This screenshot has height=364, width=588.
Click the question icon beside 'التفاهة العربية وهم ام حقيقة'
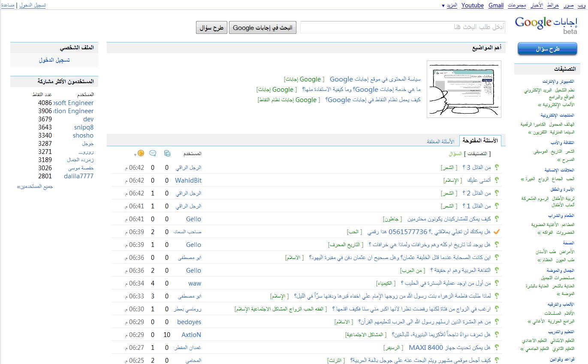[497, 271]
